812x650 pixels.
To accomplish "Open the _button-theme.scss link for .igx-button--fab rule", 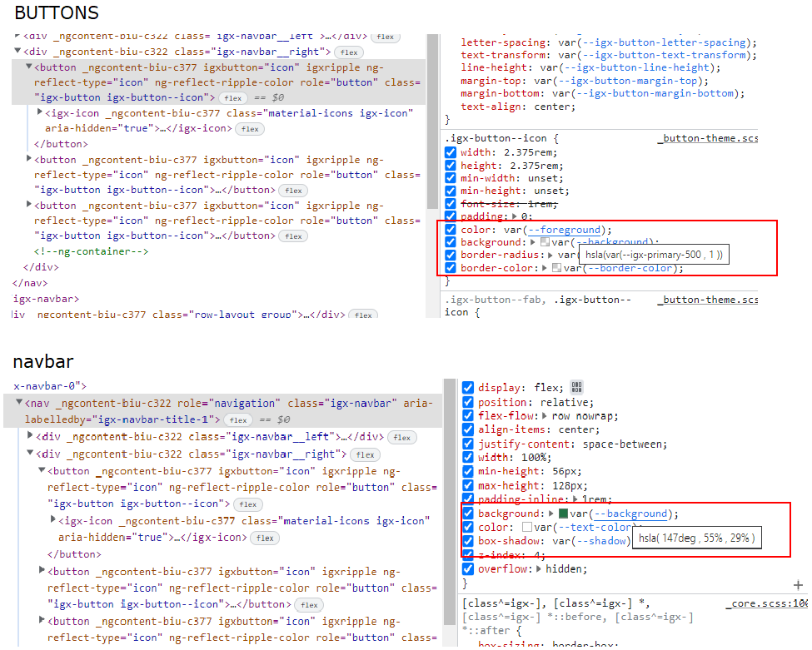I will [708, 300].
